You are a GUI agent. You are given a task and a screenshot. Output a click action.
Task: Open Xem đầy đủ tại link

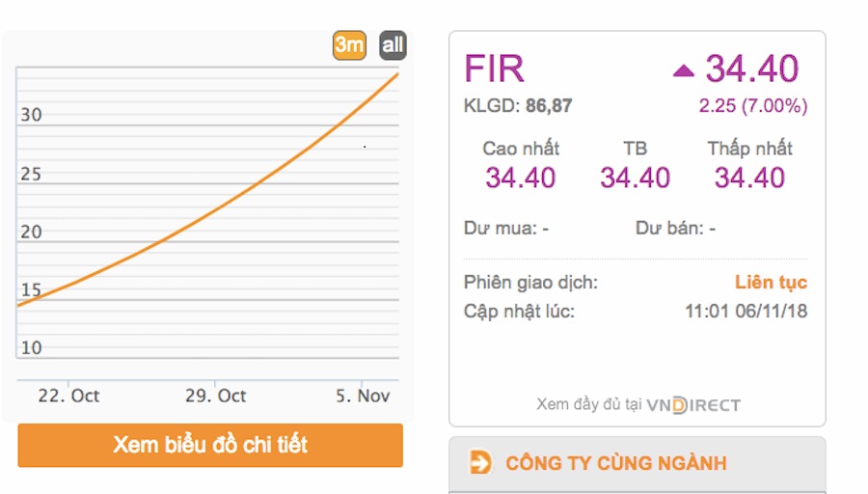(x=588, y=404)
